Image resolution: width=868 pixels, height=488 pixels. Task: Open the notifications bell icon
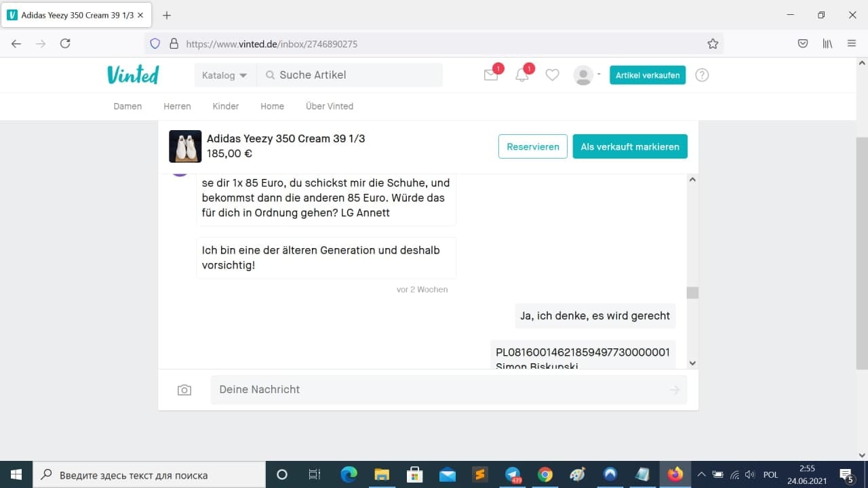point(522,75)
